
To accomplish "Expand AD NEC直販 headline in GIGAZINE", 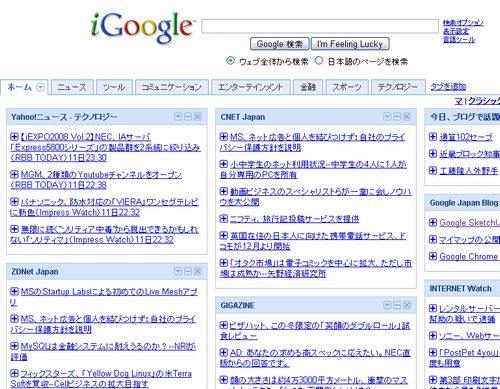I will [224, 352].
